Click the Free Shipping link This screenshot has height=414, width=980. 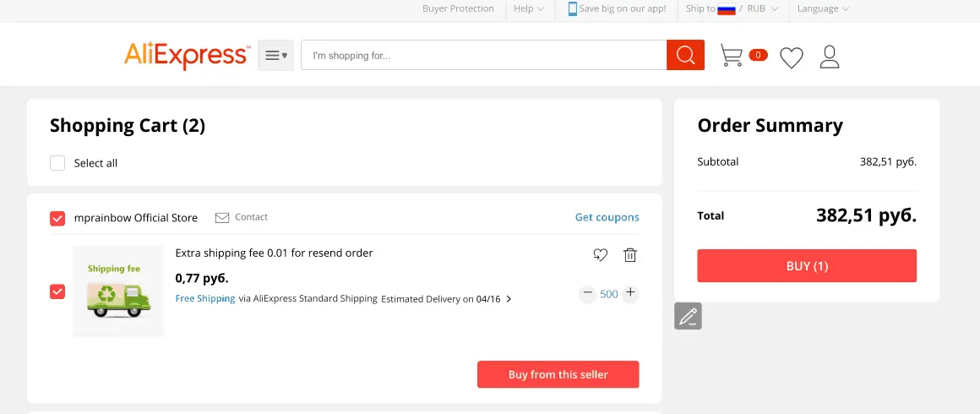point(205,298)
